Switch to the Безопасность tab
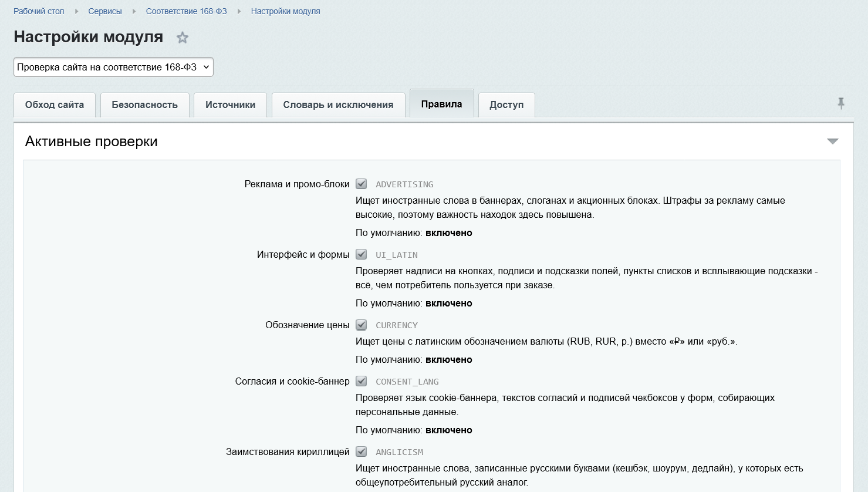Viewport: 868px width, 492px height. [x=145, y=105]
